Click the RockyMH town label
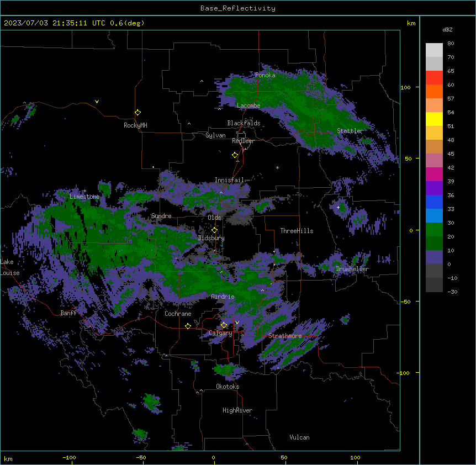 point(135,125)
